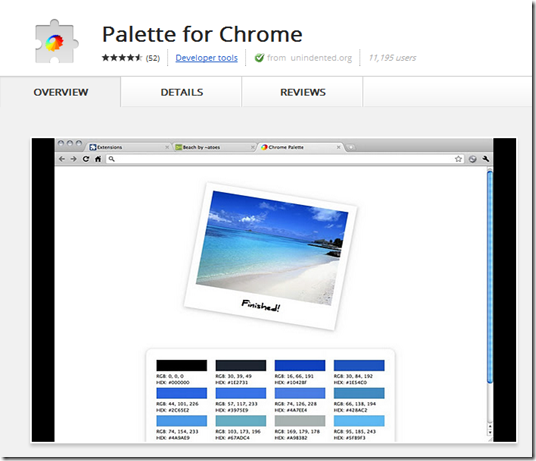Open the REVIEWS tab
The height and width of the screenshot is (461, 536).
click(303, 92)
